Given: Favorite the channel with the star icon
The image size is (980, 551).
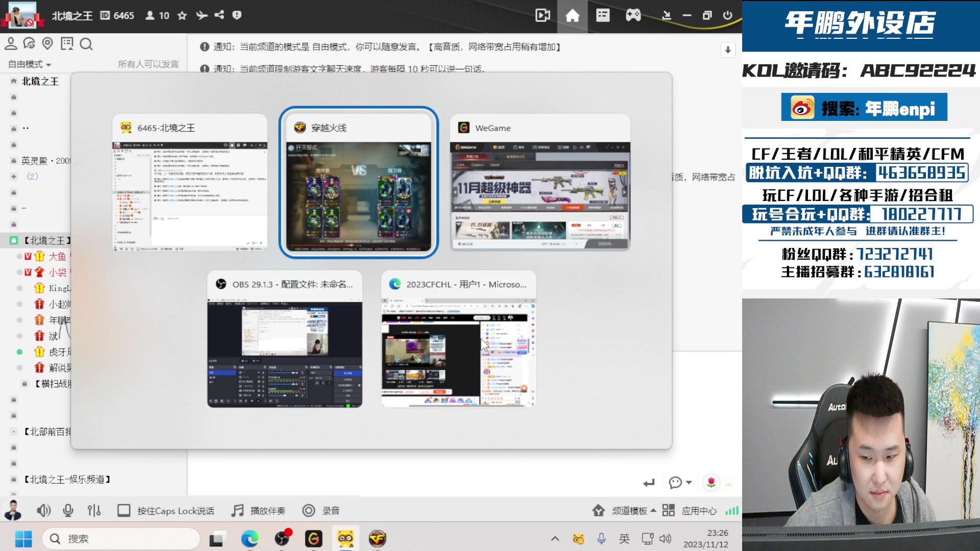Looking at the screenshot, I should click(182, 15).
